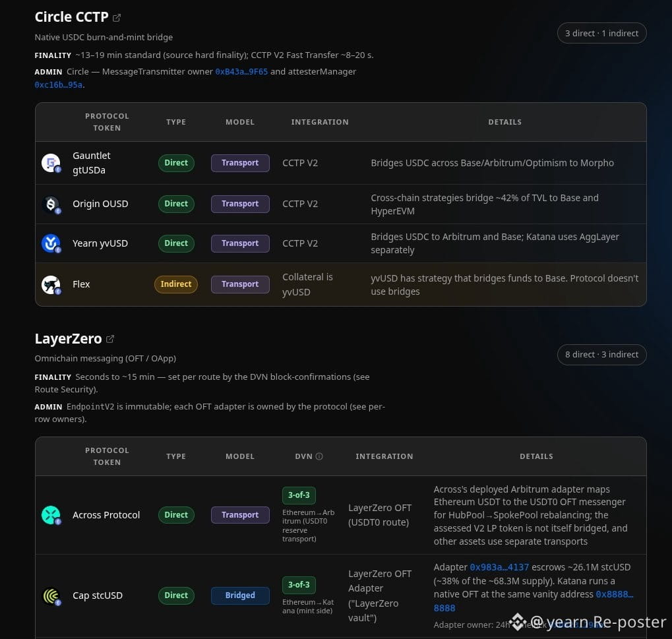Select the 'Flex' token name
The image size is (672, 639).
[81, 285]
